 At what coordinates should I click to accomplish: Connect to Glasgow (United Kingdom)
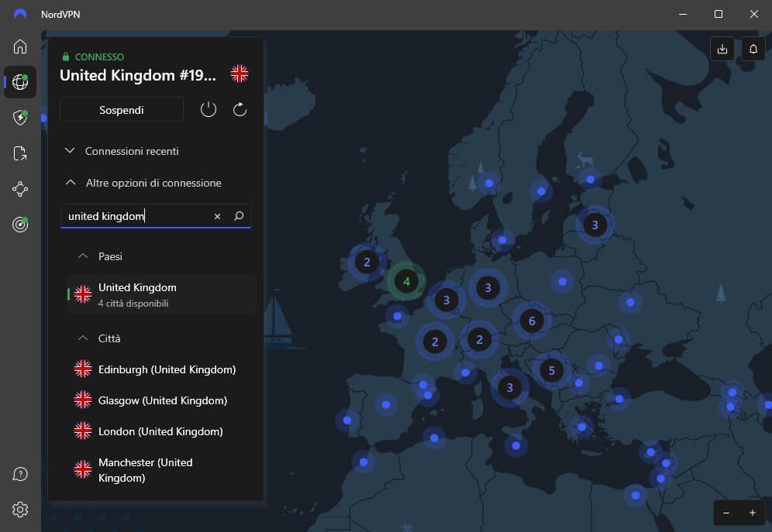point(162,400)
